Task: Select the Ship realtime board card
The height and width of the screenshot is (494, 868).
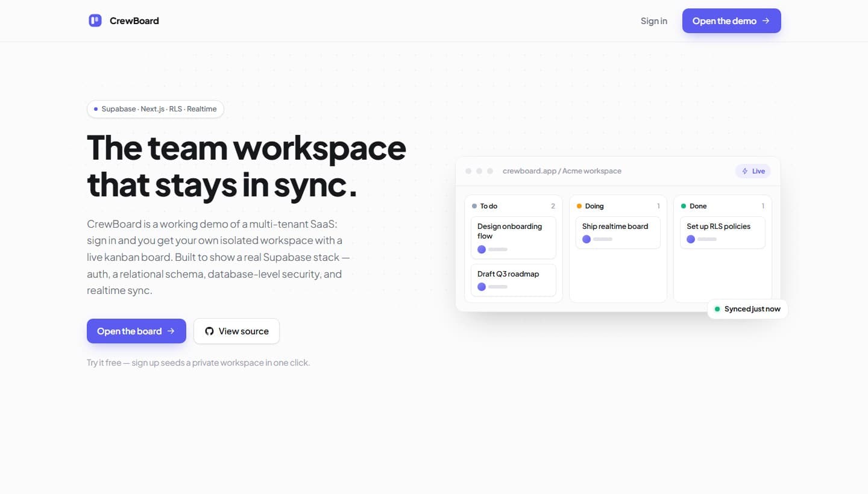Action: (x=618, y=233)
